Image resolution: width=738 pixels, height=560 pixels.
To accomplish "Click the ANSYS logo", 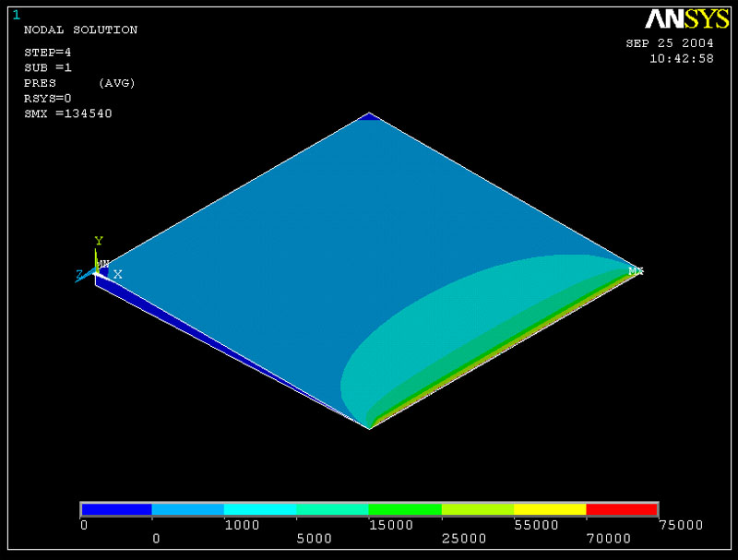I will pos(686,19).
